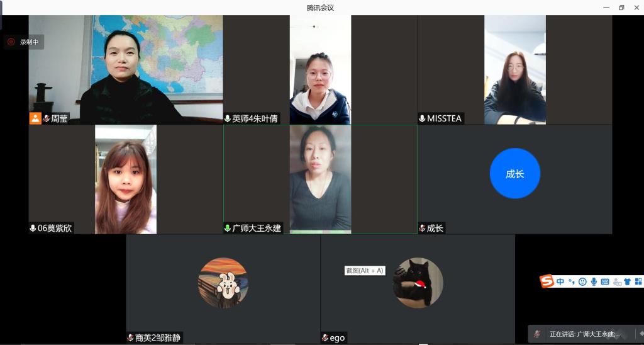Click the 06莫紫欣 name label
Image resolution: width=644 pixels, height=345 pixels.
tap(55, 228)
